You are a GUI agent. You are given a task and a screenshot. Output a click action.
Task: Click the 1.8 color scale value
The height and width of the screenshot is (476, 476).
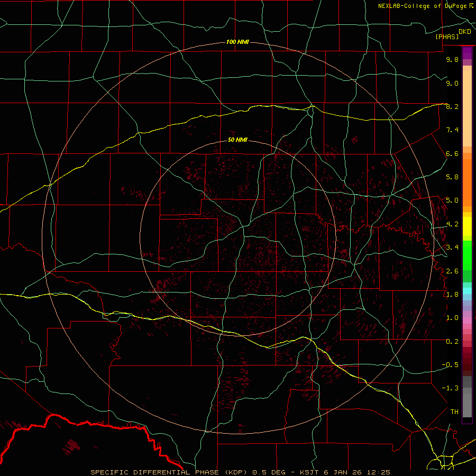point(452,295)
